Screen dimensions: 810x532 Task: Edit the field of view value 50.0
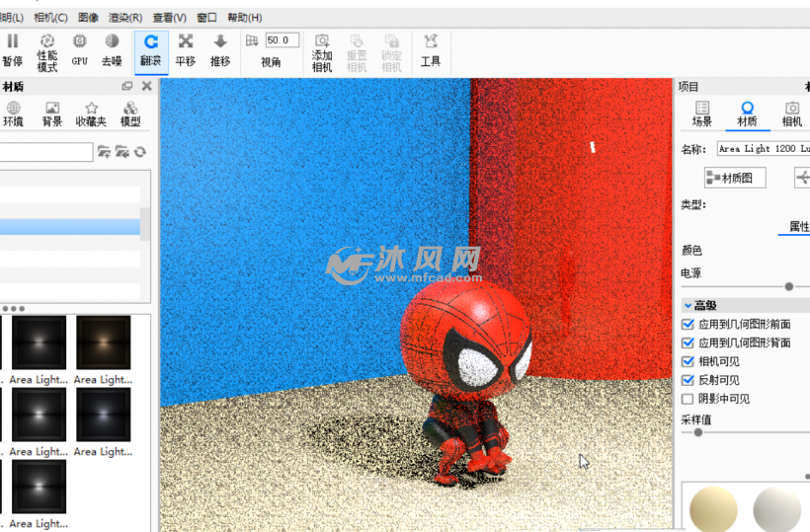[x=283, y=40]
